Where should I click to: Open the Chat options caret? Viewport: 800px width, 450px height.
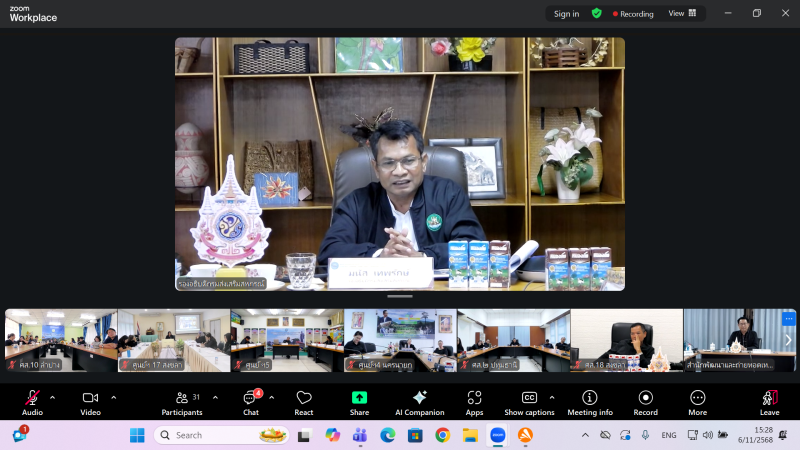272,397
